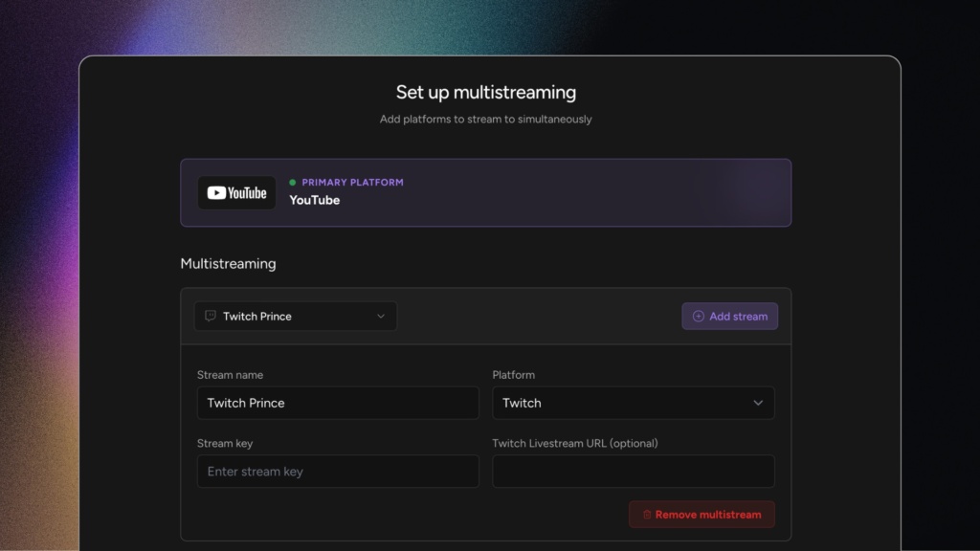Screen dimensions: 980x551
Task: Click the Set up multistreaming title
Action: (x=485, y=93)
